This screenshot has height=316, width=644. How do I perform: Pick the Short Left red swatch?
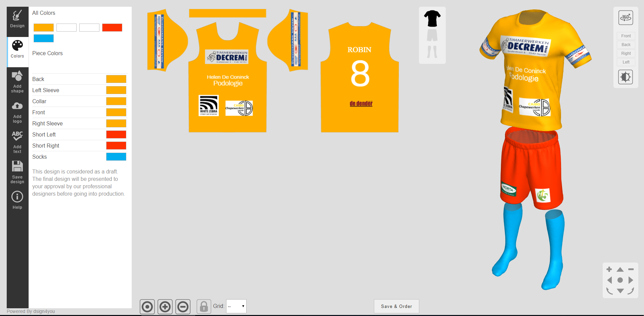click(x=116, y=134)
